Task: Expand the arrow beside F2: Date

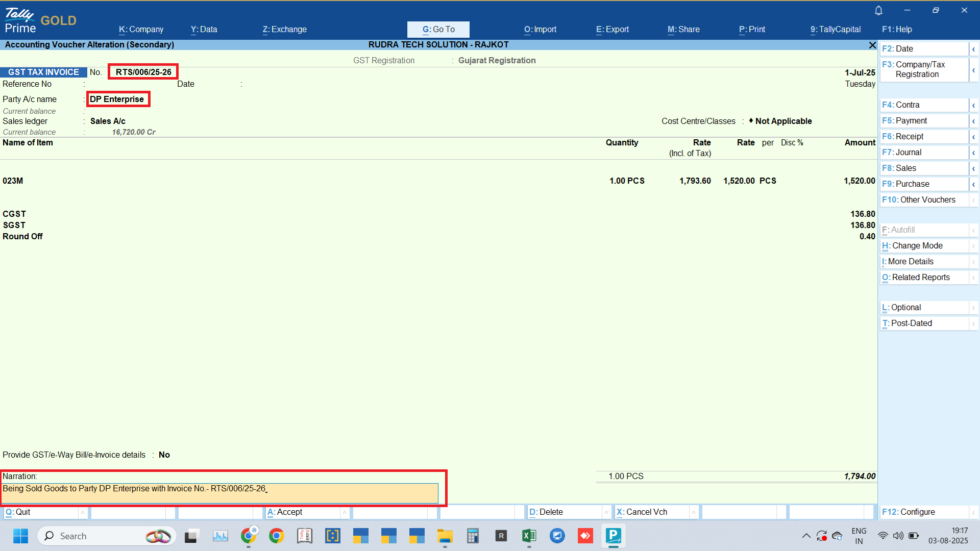Action: point(973,49)
